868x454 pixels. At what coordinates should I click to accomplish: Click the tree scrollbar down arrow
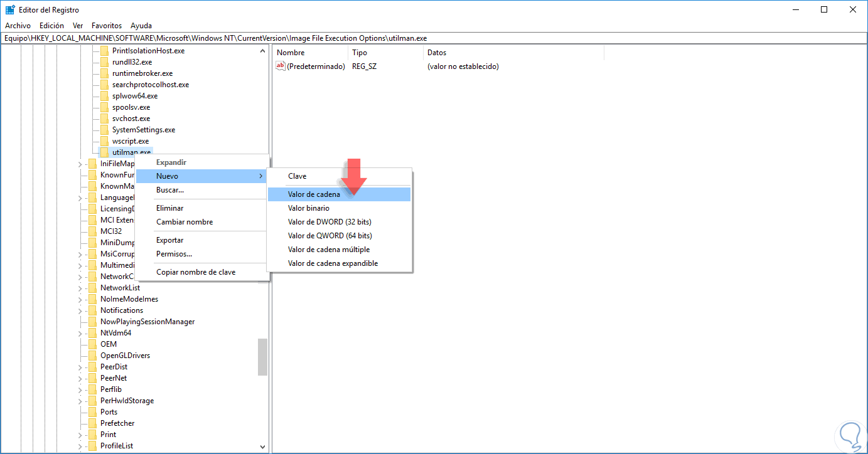pos(263,447)
